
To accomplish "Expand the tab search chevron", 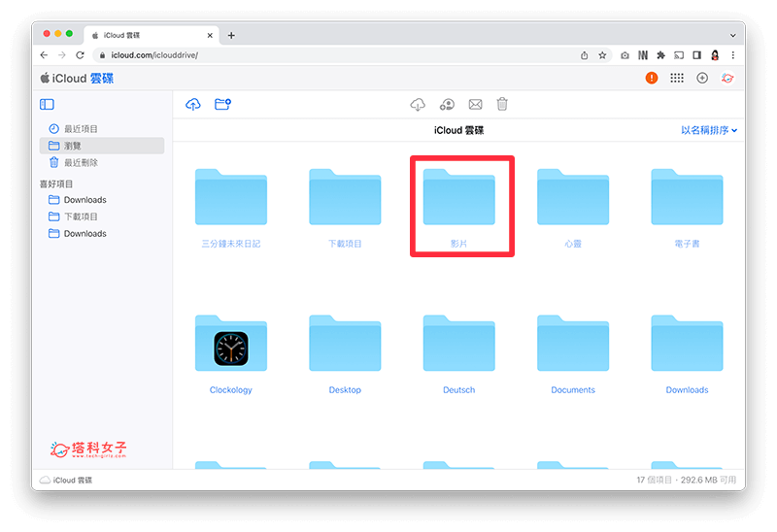I will [733, 35].
